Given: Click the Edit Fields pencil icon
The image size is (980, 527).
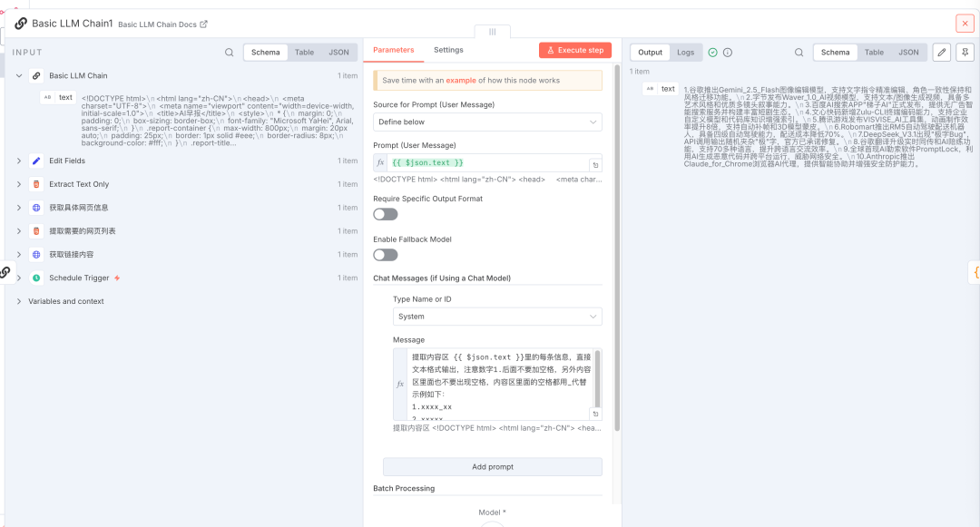Looking at the screenshot, I should 36,161.
